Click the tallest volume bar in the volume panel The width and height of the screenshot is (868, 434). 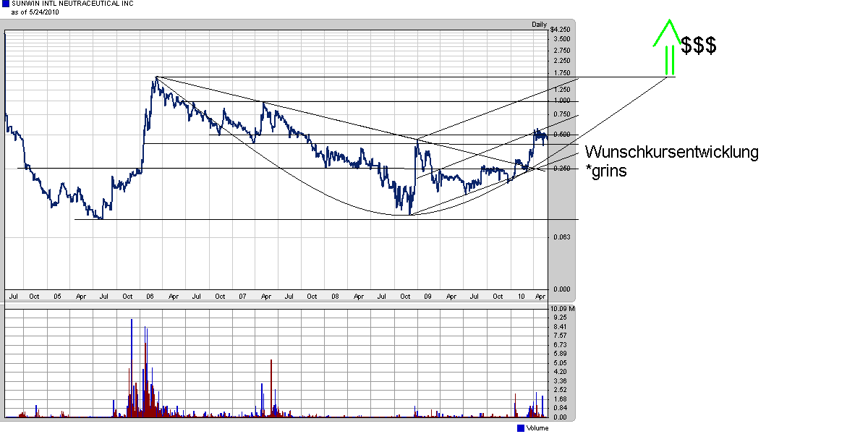pyautogui.click(x=132, y=368)
